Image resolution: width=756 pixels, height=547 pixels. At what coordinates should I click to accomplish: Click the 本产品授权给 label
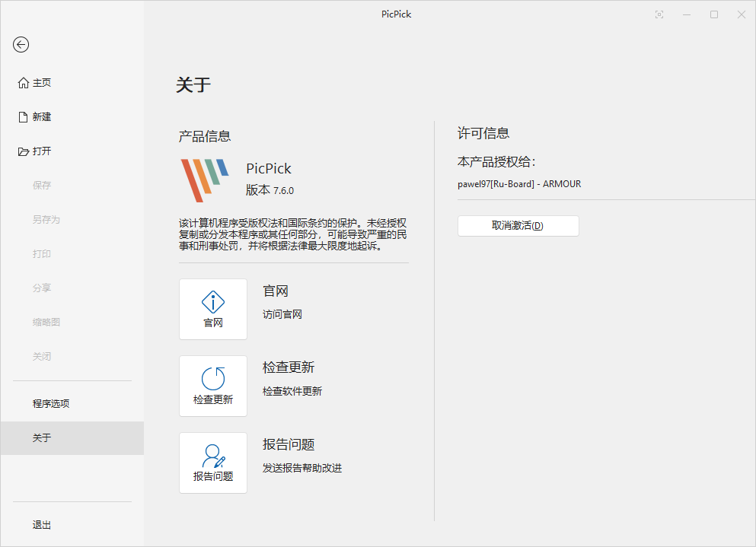tap(496, 162)
